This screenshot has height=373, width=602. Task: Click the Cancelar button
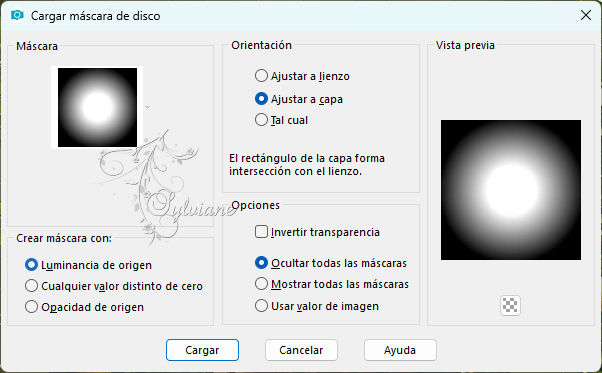[301, 350]
